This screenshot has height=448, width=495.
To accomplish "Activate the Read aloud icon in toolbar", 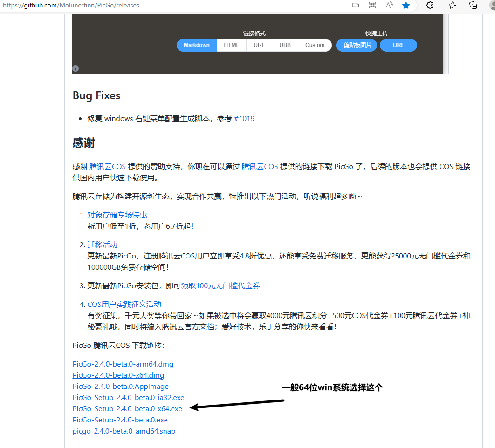I will coord(389,5).
